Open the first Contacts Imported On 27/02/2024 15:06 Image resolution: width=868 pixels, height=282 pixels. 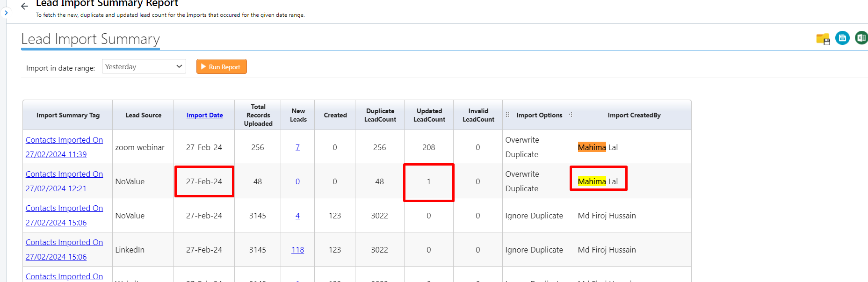click(x=64, y=215)
